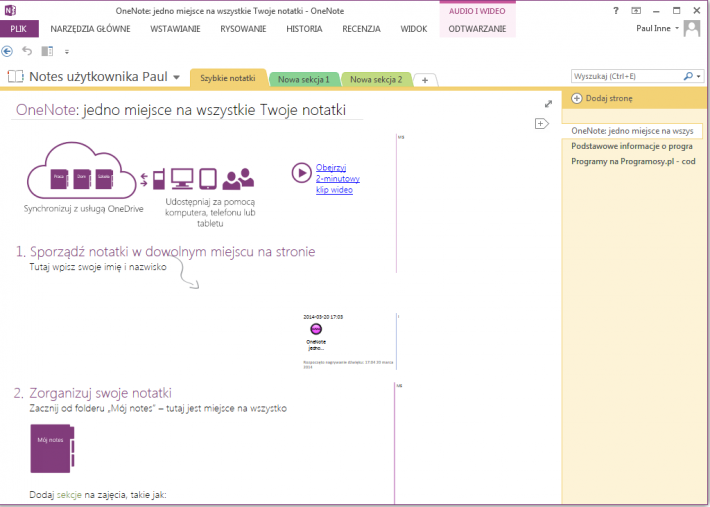Expand page to full view icon
710x507 pixels.
[548, 104]
